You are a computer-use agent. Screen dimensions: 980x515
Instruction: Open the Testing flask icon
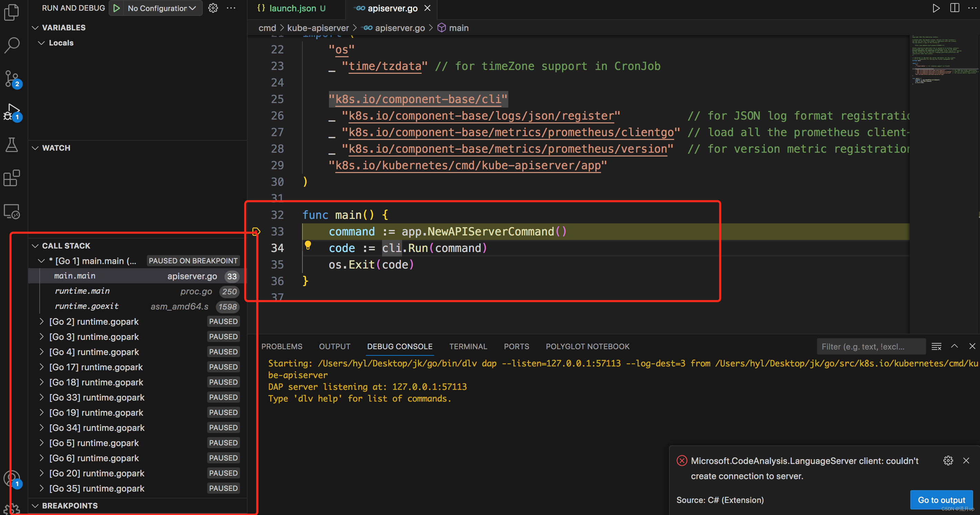pos(11,145)
